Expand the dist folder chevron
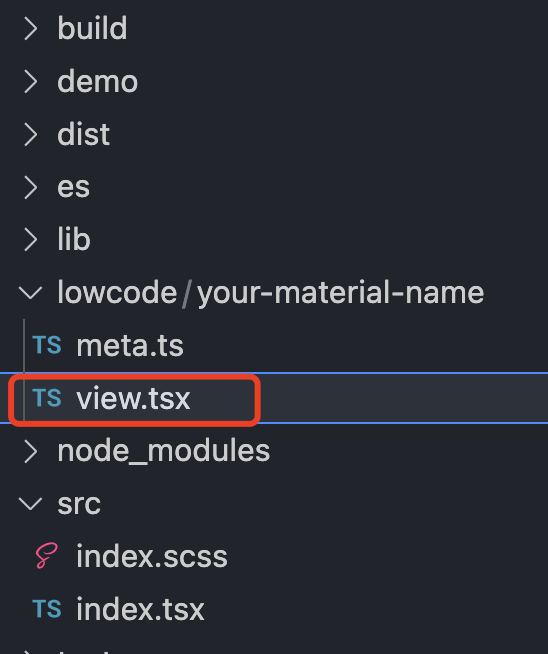Viewport: 548px width, 654px height. coord(30,134)
